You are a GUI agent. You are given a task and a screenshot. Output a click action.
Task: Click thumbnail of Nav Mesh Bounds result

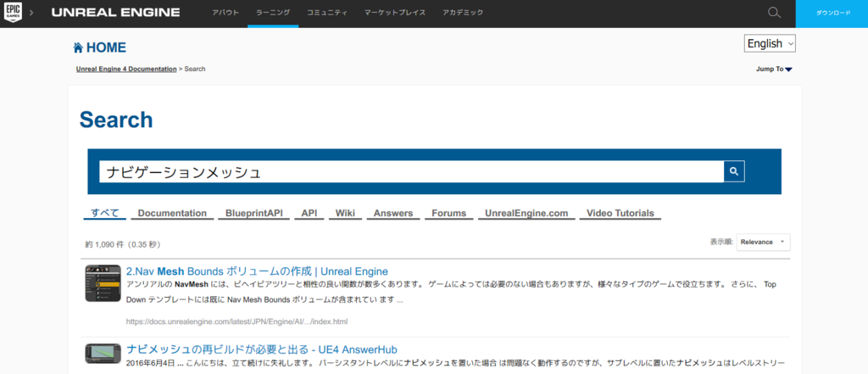(103, 283)
